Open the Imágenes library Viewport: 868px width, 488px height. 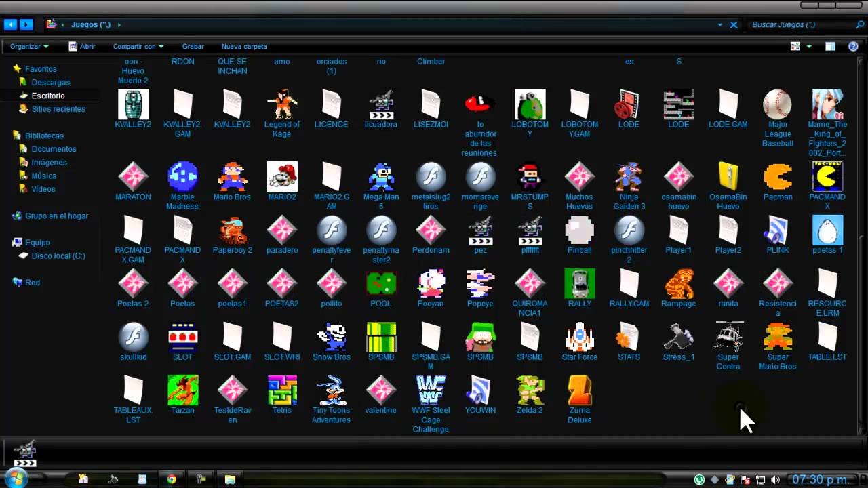pyautogui.click(x=49, y=163)
